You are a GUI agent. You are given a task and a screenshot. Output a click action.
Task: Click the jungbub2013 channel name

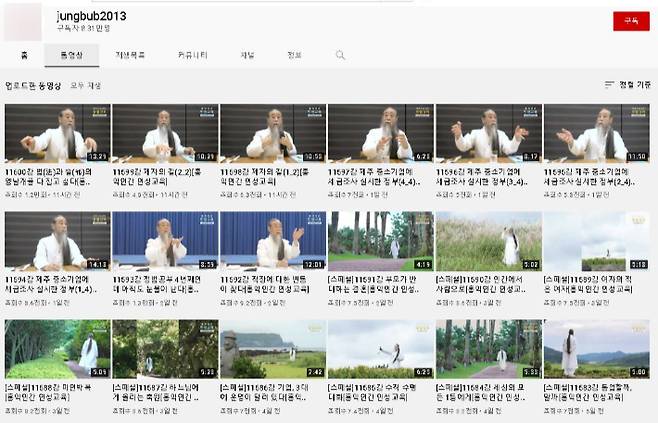(91, 16)
